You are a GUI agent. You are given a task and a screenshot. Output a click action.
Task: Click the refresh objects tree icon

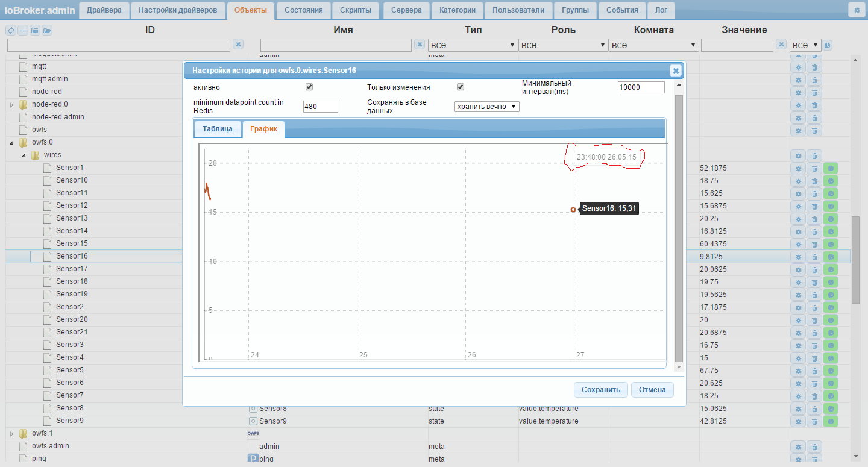10,30
